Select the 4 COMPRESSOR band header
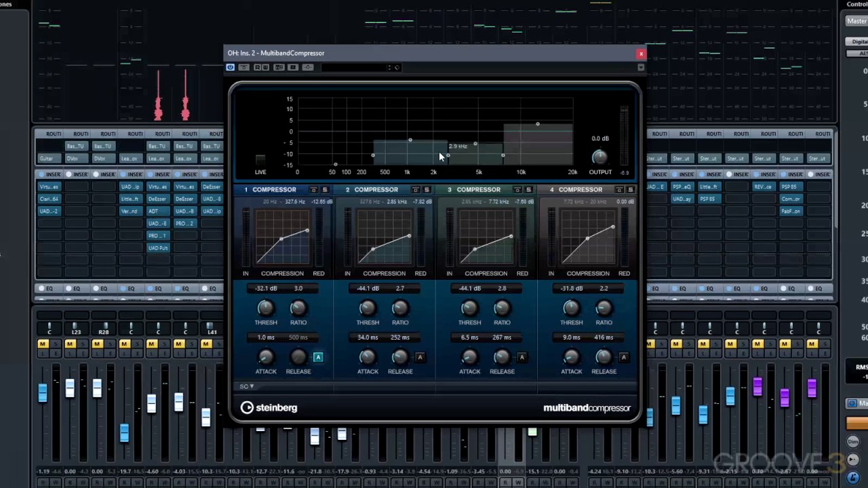Image resolution: width=868 pixels, height=488 pixels. click(576, 190)
